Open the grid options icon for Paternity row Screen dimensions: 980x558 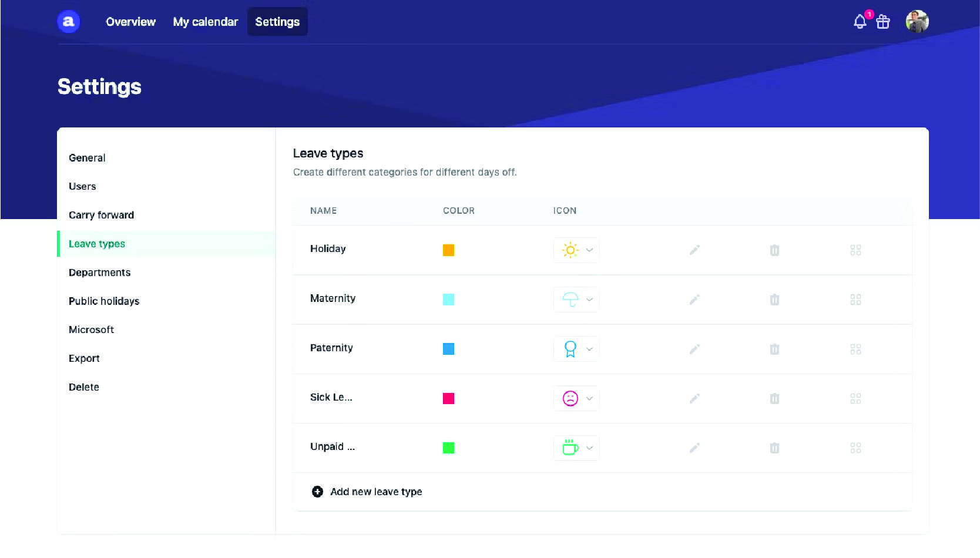pos(855,349)
